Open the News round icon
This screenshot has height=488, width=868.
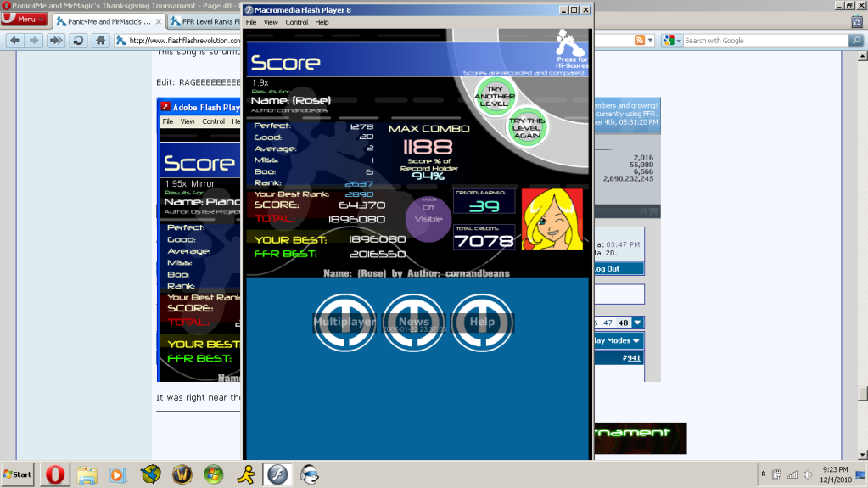(x=413, y=323)
